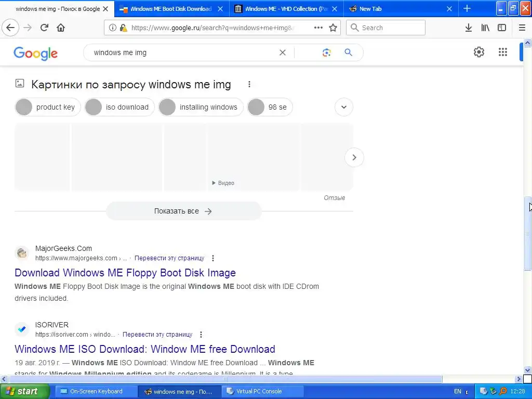
Task: Clear the Google search query
Action: tap(283, 52)
